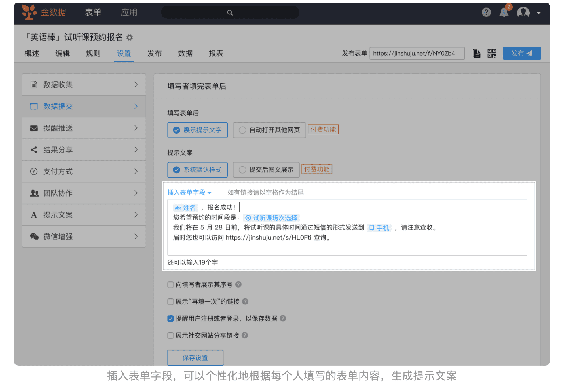This screenshot has width=575, height=392.
Task: Expand 团队协作 chevron
Action: pos(136,193)
